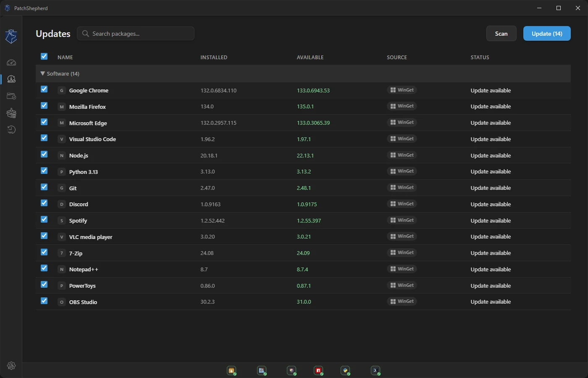Viewport: 588px width, 378px height.
Task: Click available version 31.0.0
Action: coord(304,302)
